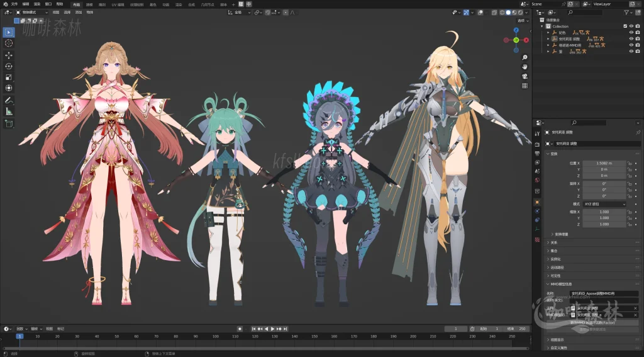Open the Tool properties tab icon

[x=537, y=133]
